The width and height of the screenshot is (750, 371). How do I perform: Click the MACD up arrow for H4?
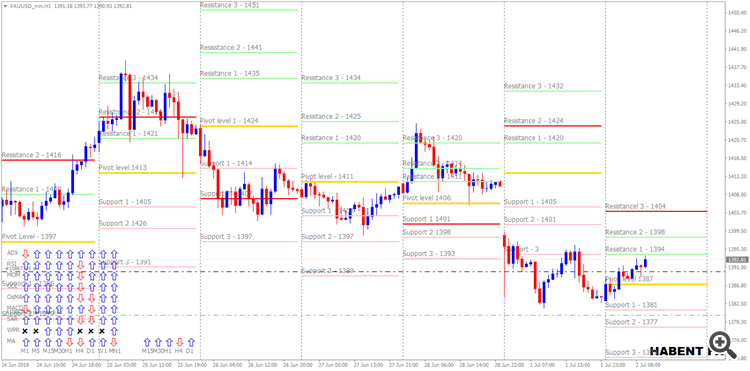coord(81,309)
